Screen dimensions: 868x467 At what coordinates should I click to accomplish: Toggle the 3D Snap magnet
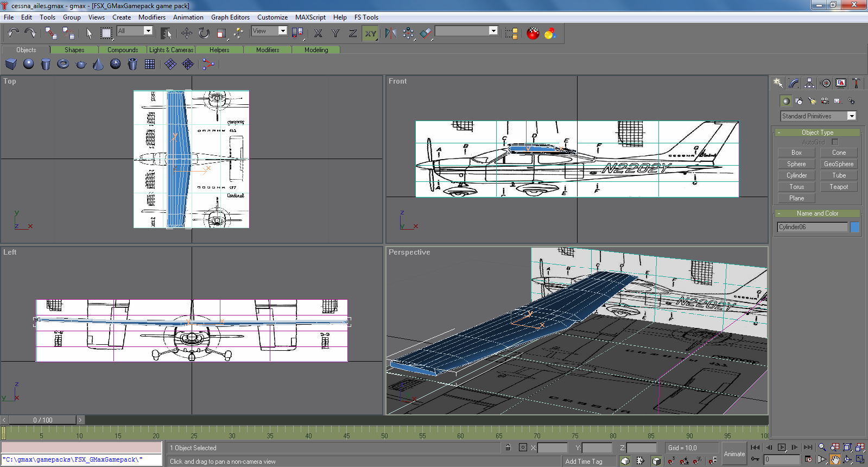tap(671, 460)
